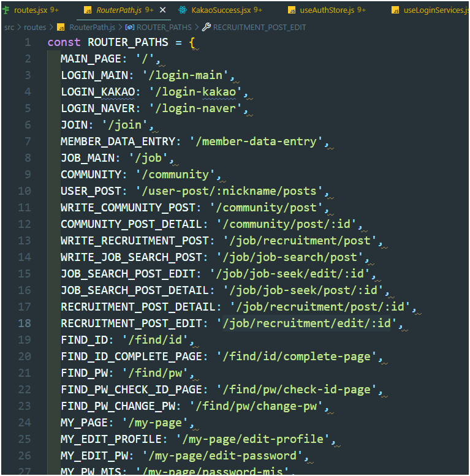470x476 pixels.
Task: Click JOB_SEARCH_POST_EDIT key
Action: [x=128, y=273]
